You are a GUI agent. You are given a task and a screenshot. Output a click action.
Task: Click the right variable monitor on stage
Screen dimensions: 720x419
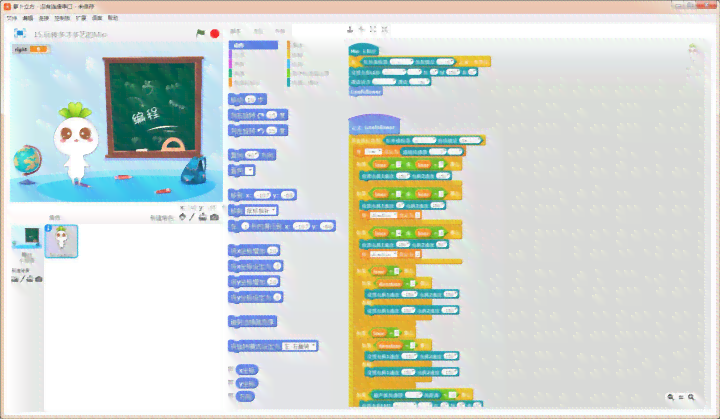30,49
